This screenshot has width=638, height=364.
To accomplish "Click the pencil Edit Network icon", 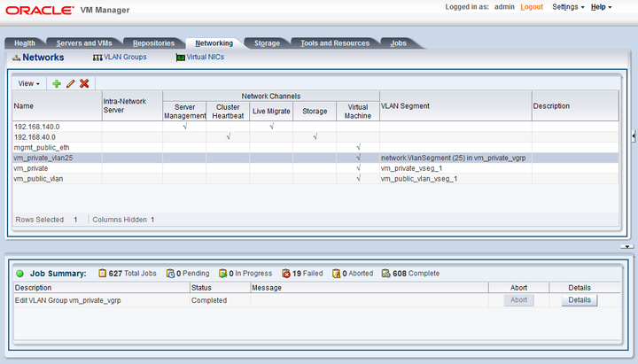I will coord(70,83).
